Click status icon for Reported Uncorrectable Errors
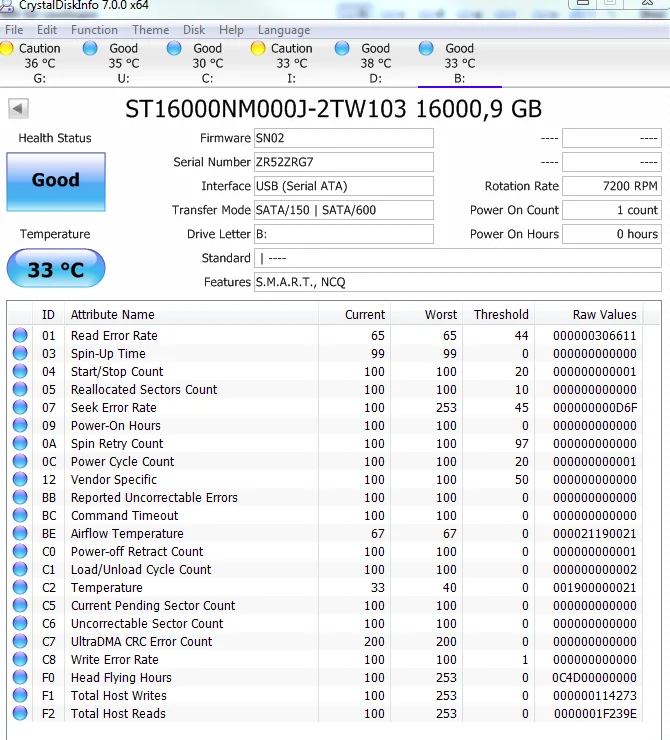 pos(20,497)
